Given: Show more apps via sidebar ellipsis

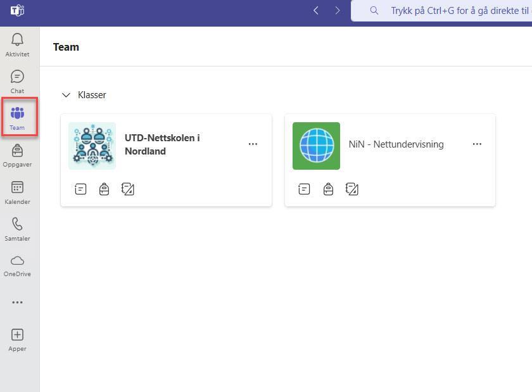Looking at the screenshot, I should (17, 302).
